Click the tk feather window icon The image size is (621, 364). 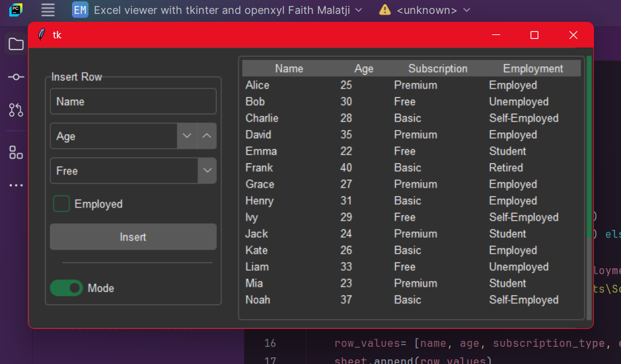pyautogui.click(x=41, y=35)
